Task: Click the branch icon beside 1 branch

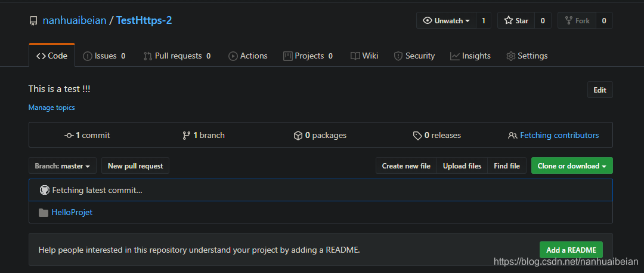Action: tap(187, 135)
